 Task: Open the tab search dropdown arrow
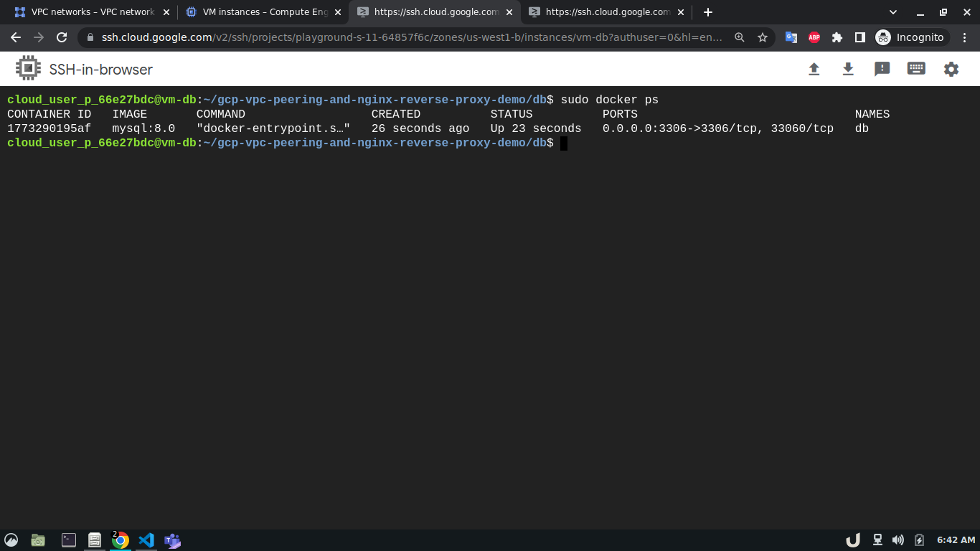click(893, 12)
